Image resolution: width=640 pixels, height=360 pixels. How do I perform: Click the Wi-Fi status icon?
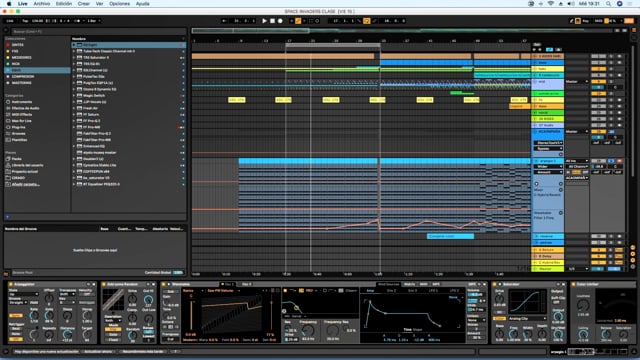(x=551, y=4)
